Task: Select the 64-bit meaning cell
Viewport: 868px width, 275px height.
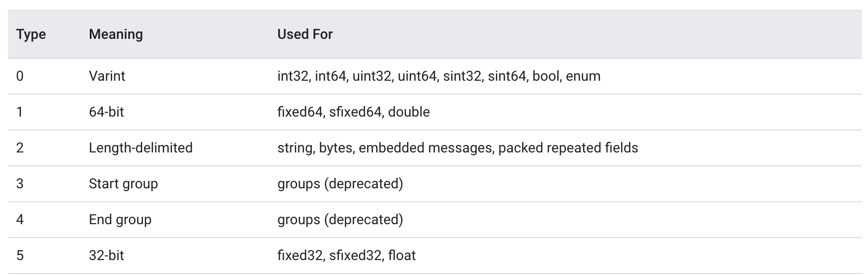Action: point(106,112)
